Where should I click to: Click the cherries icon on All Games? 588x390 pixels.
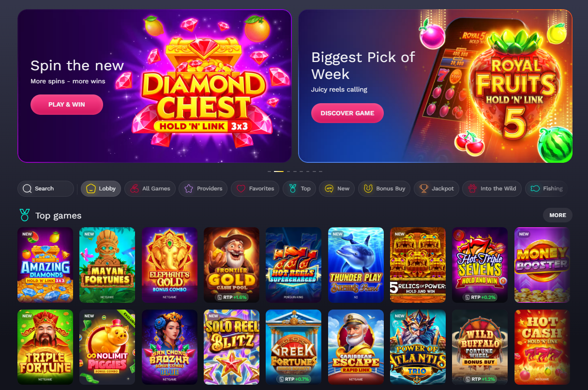coord(134,188)
